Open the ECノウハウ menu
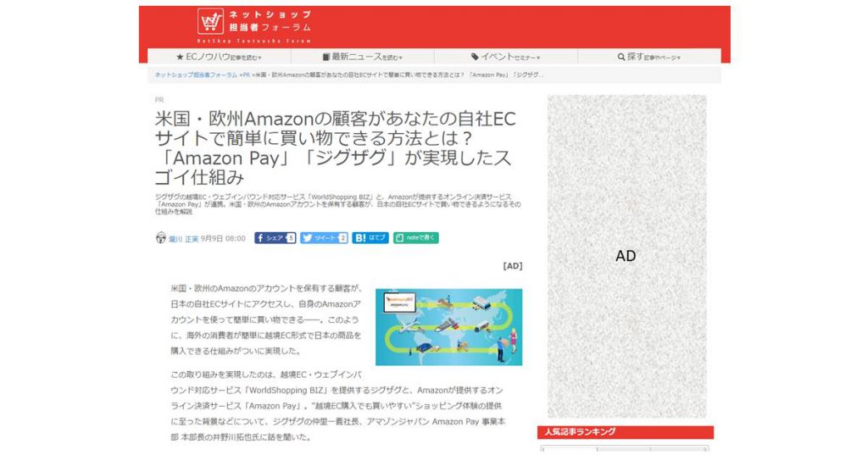This screenshot has height=455, width=868. click(220, 57)
